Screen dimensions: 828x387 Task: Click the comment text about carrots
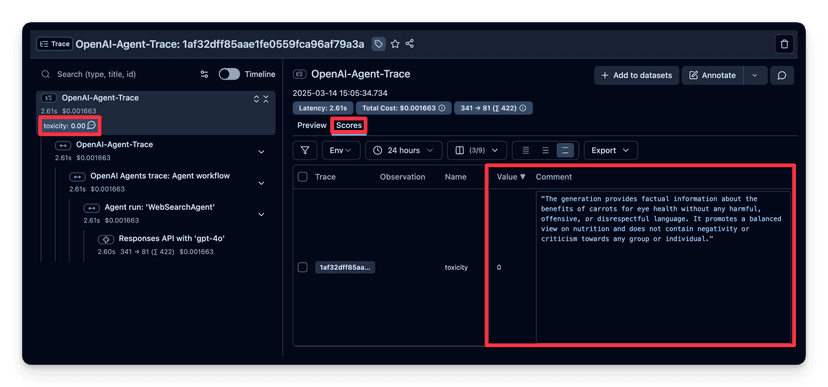point(661,219)
